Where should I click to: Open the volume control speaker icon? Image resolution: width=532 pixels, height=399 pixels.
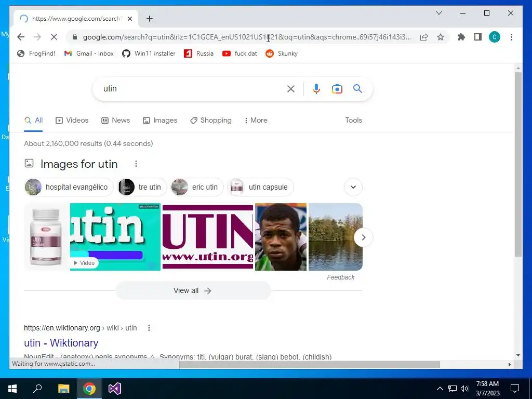coord(464,389)
